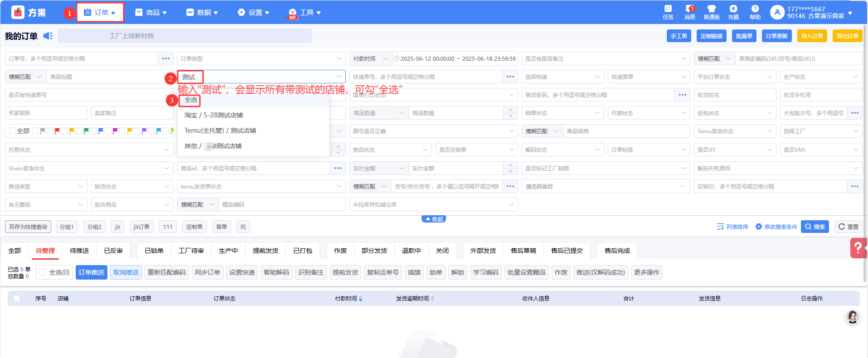
Task: Click the 买家昵称 input field
Action: coord(46,113)
